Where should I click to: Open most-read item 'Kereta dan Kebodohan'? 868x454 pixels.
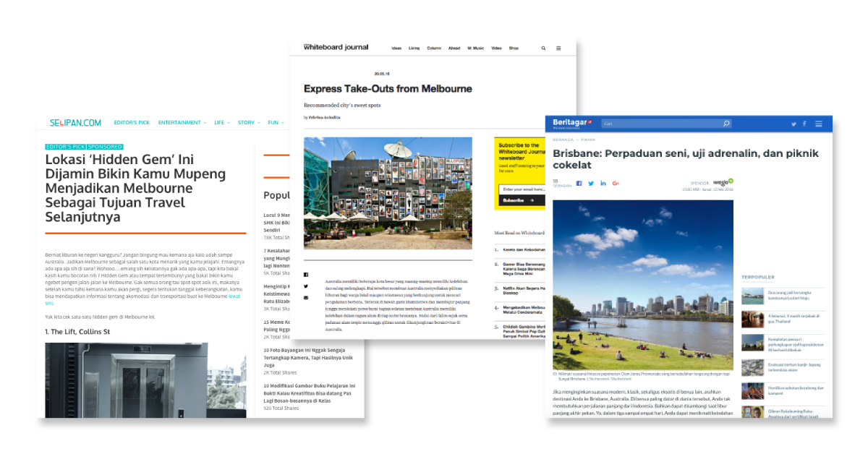523,249
